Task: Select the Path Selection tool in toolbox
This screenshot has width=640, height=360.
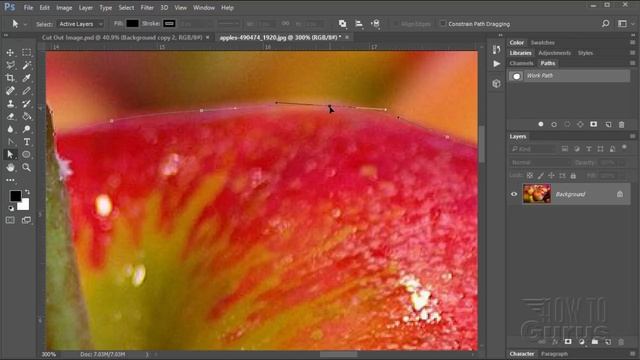Action: [x=10, y=154]
